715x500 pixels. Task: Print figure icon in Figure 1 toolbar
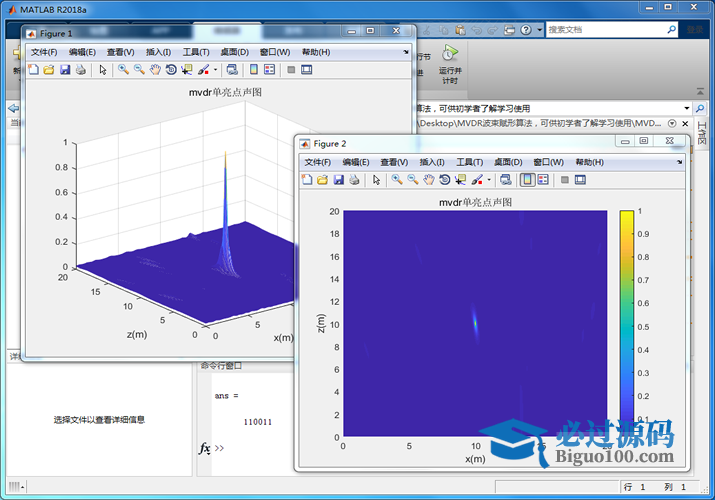pyautogui.click(x=81, y=70)
